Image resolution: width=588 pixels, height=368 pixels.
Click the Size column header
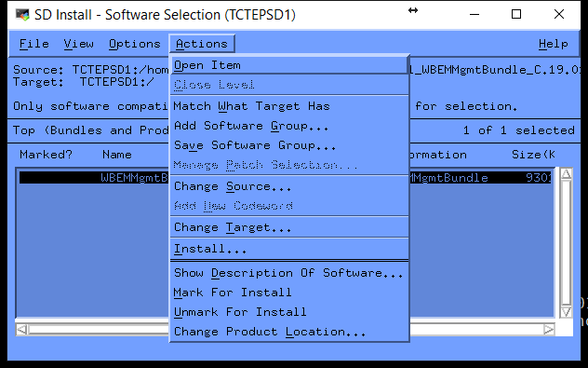533,155
